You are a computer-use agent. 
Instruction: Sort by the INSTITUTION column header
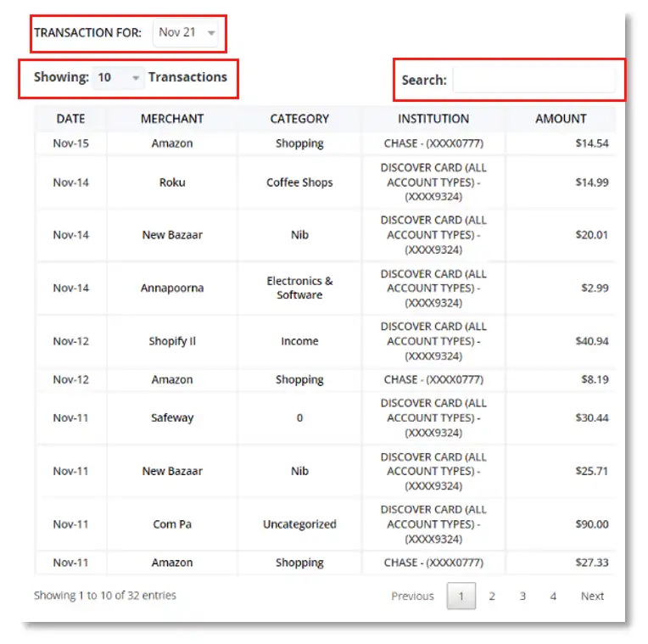[x=433, y=119]
